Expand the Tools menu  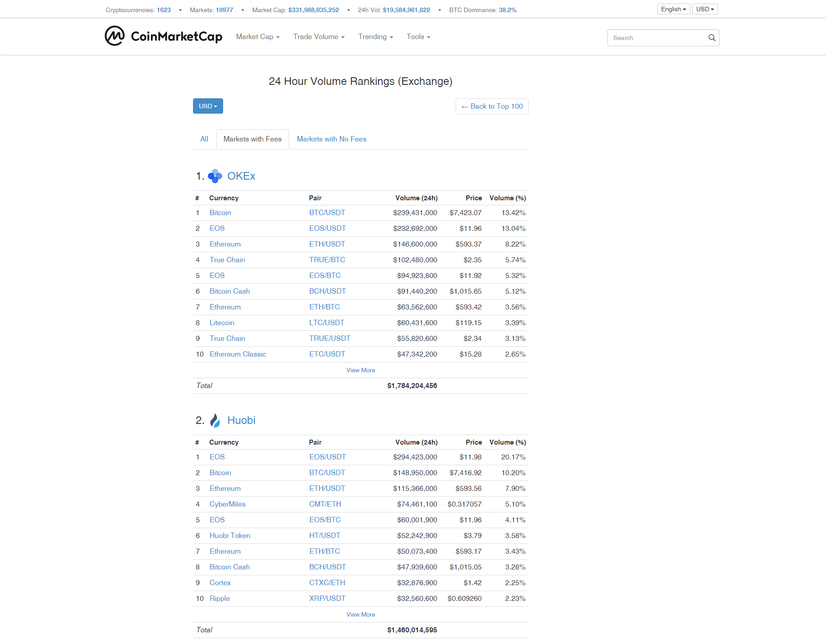(418, 37)
